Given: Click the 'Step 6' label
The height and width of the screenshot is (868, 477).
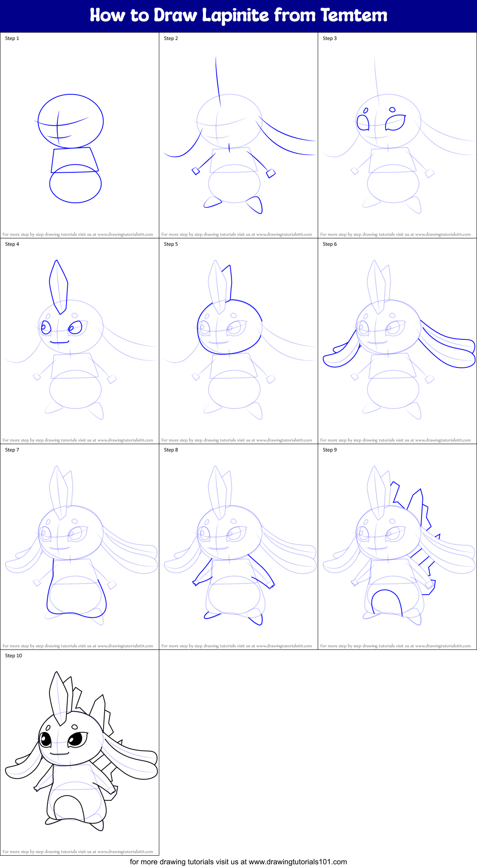Looking at the screenshot, I should pyautogui.click(x=330, y=244).
